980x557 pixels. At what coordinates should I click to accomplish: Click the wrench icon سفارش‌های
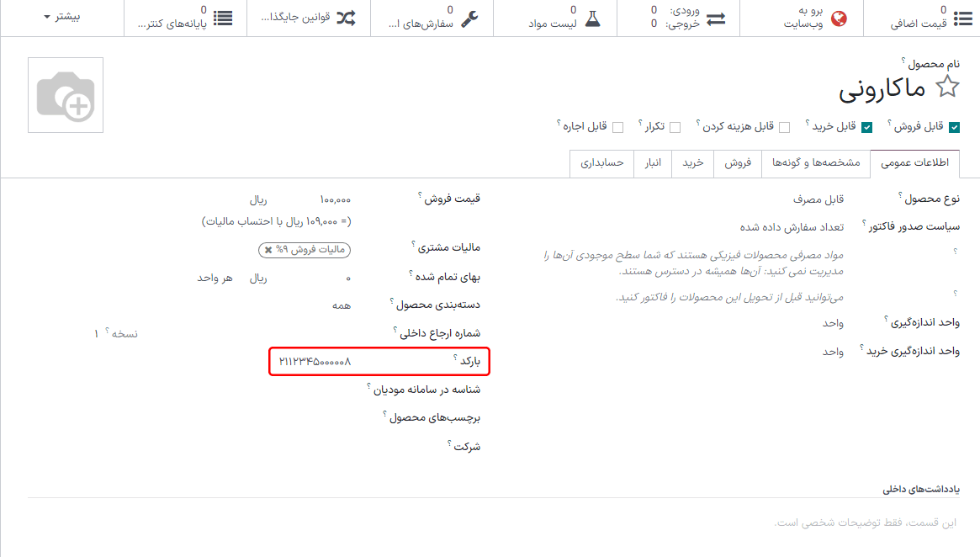click(470, 18)
